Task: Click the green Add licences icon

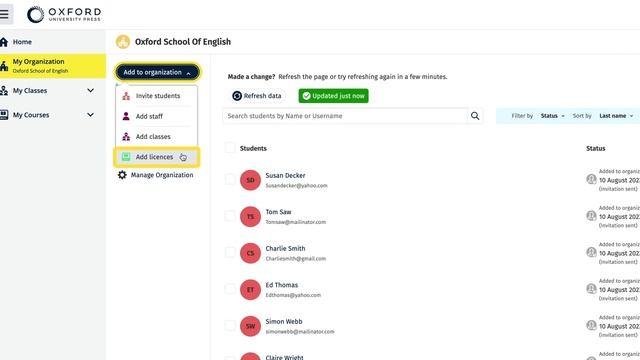Action: (x=126, y=157)
